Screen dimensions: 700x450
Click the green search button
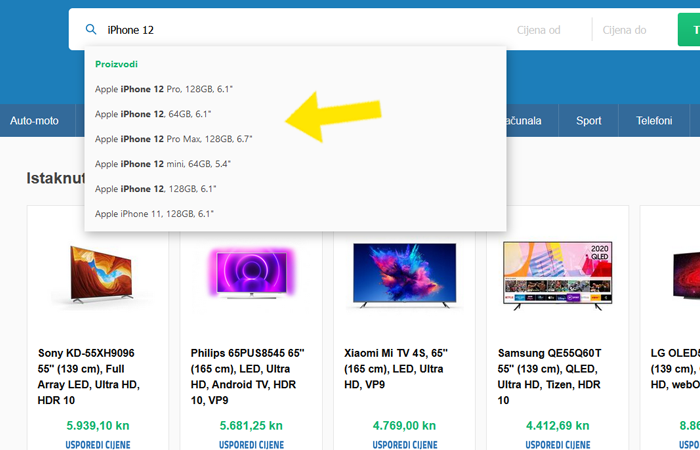coord(689,29)
